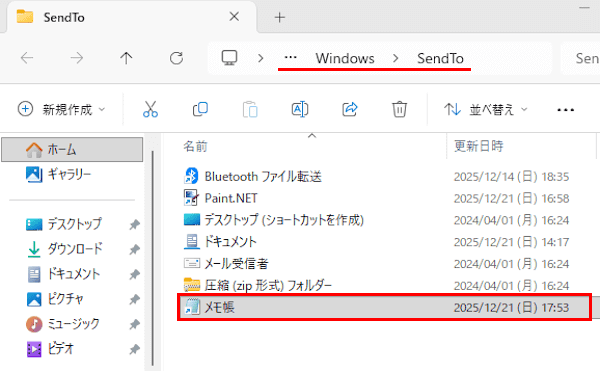
Task: Click date 2025/12/21 (日) 17:53
Action: click(x=511, y=308)
